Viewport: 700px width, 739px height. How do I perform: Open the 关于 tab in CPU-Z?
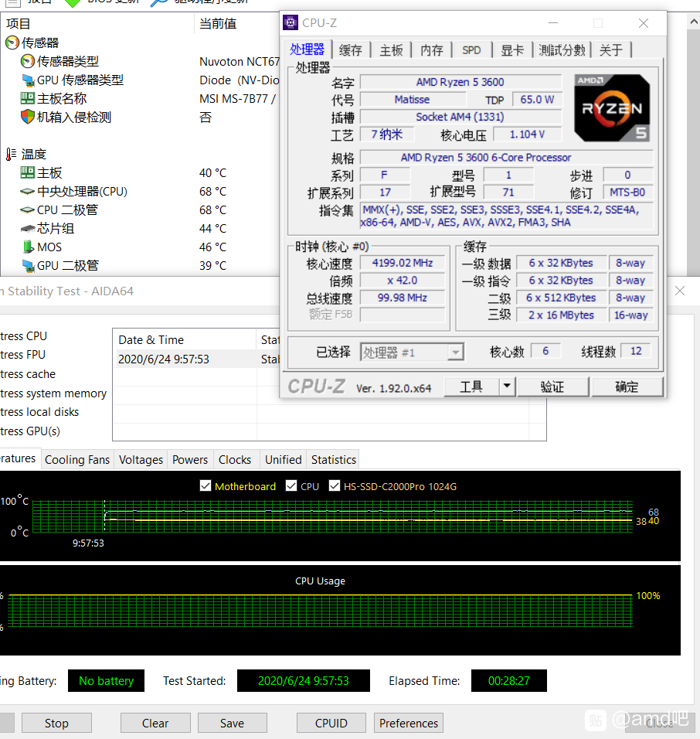click(x=611, y=50)
